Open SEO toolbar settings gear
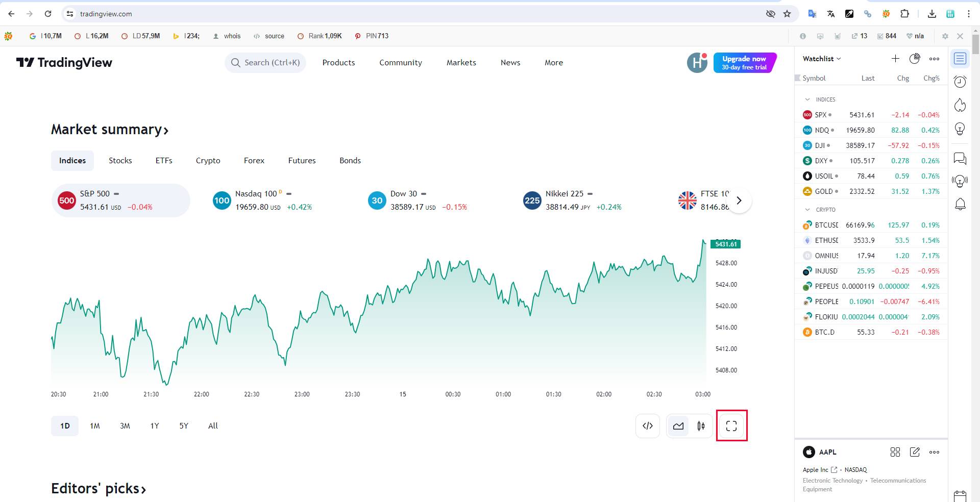 tap(945, 36)
